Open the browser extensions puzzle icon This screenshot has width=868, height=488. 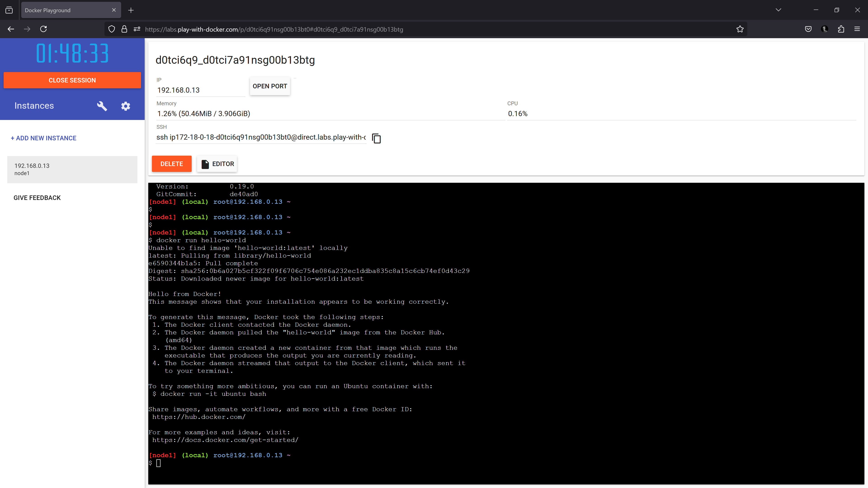(841, 29)
